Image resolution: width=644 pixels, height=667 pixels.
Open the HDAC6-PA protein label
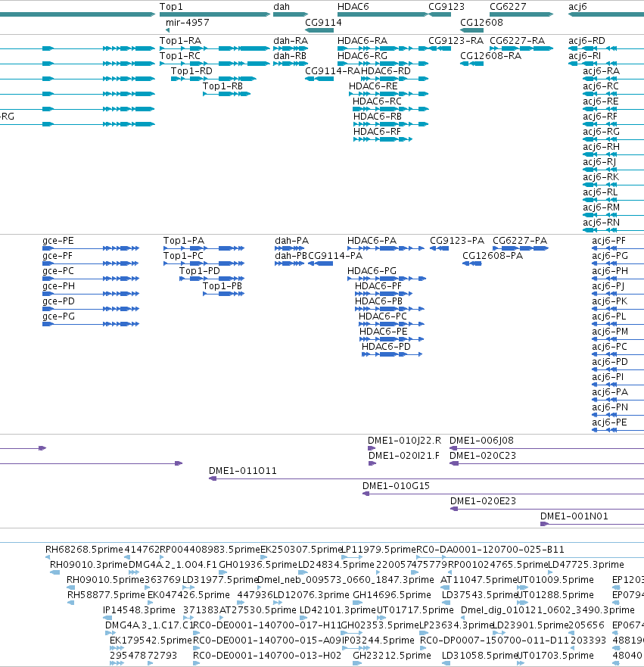[x=372, y=241]
